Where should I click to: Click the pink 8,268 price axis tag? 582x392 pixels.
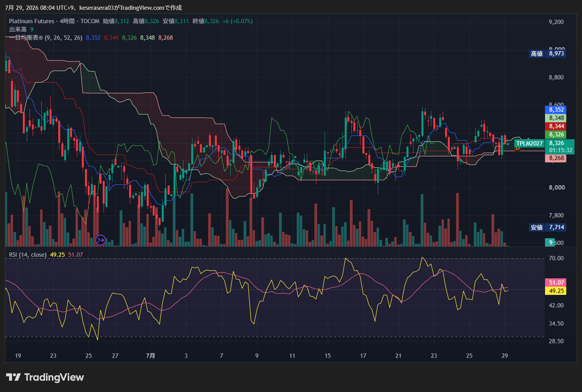click(556, 158)
